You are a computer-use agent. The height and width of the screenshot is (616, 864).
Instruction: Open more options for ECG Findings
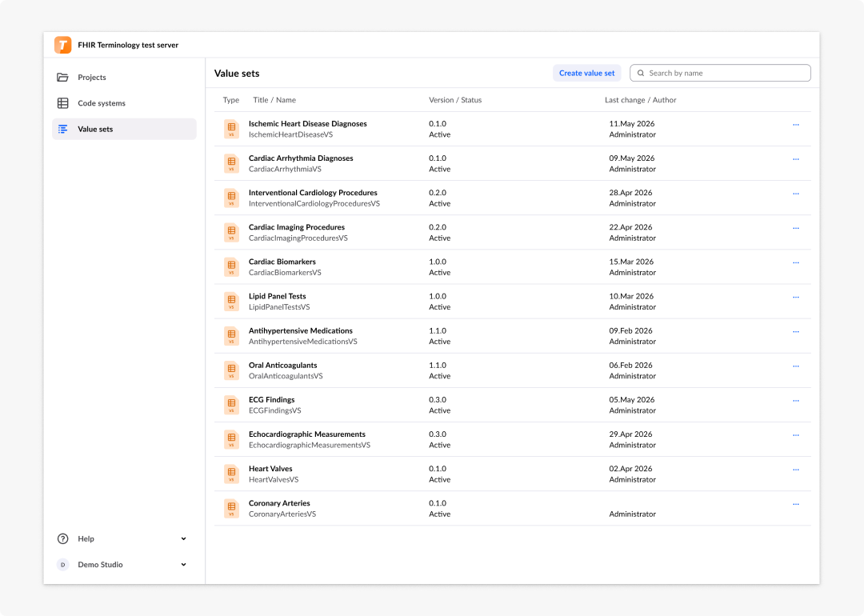click(796, 401)
